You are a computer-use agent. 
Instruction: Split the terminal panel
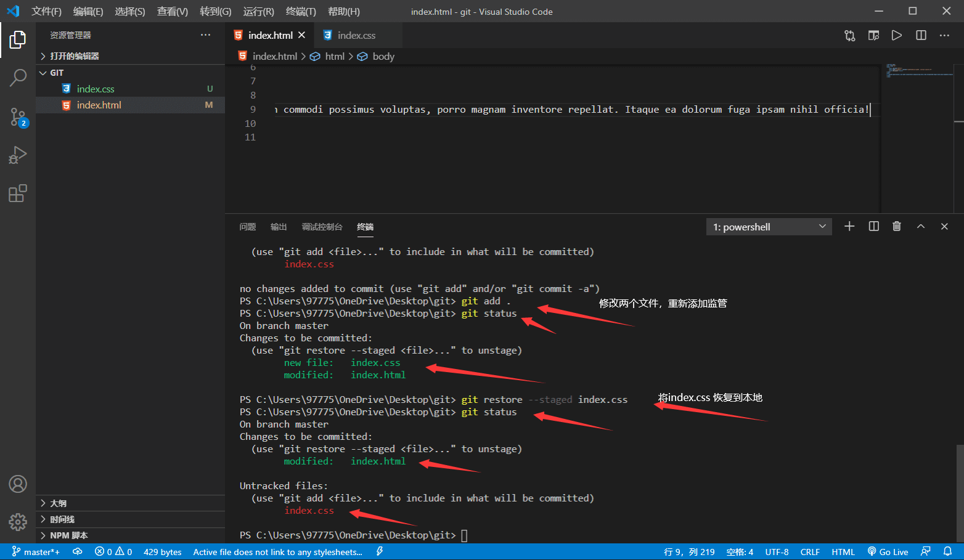[873, 227]
